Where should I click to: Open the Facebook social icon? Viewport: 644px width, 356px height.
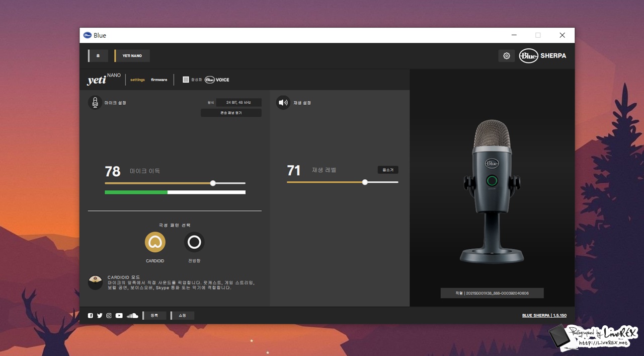(x=91, y=316)
